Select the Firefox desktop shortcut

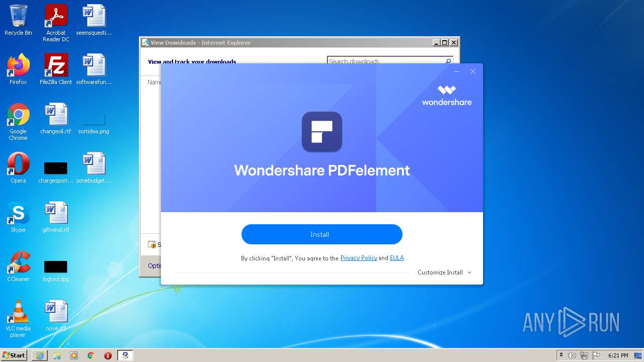click(x=18, y=69)
